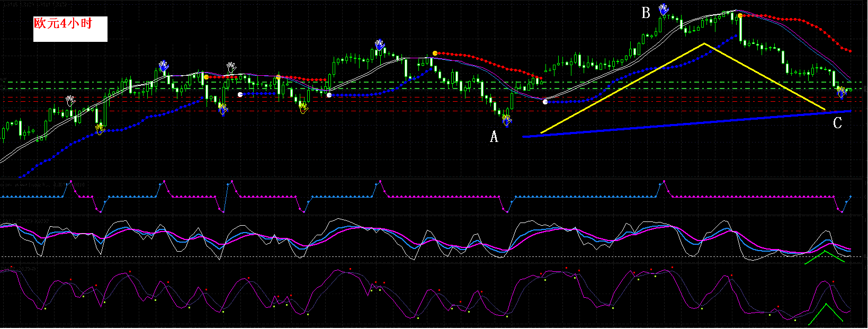Click the 欧元4小时 chart title label
This screenshot has height=329, width=868.
(63, 23)
